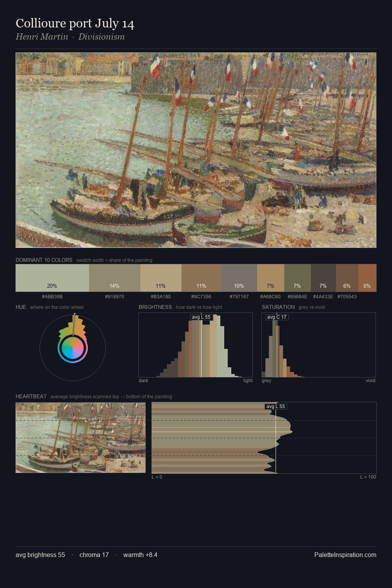Image resolution: width=392 pixels, height=588 pixels.
Task: Click the hex code '#69664E'
Action: point(297,297)
